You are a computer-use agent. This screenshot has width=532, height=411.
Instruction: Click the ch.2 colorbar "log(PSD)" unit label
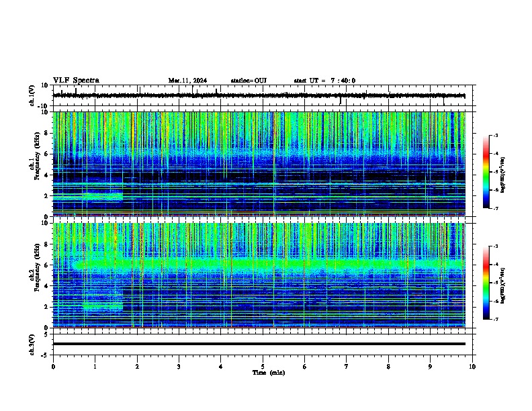pyautogui.click(x=502, y=285)
